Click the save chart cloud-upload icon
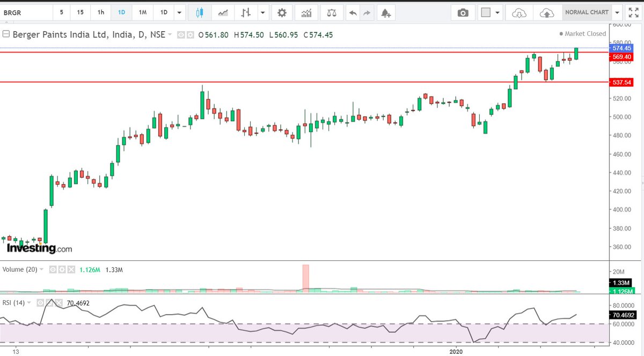Viewport: 644px width, 356px height. click(546, 12)
